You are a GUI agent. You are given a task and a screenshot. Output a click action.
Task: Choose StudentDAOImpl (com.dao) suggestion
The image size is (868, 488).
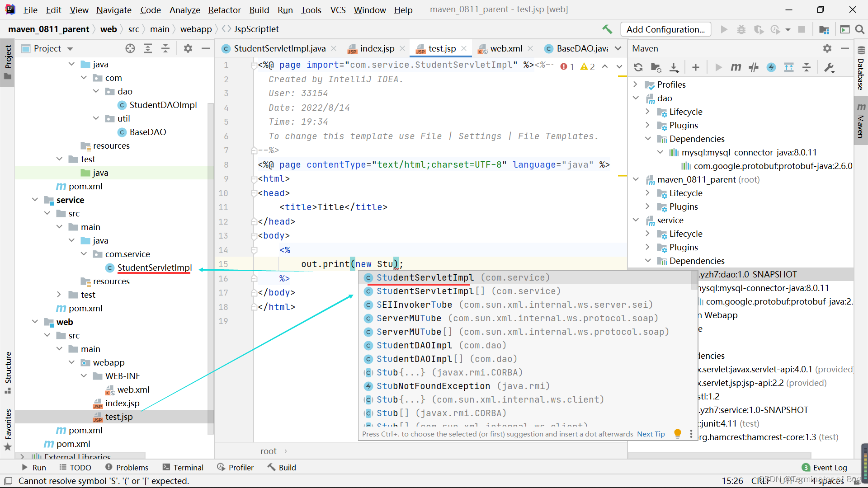click(524, 345)
